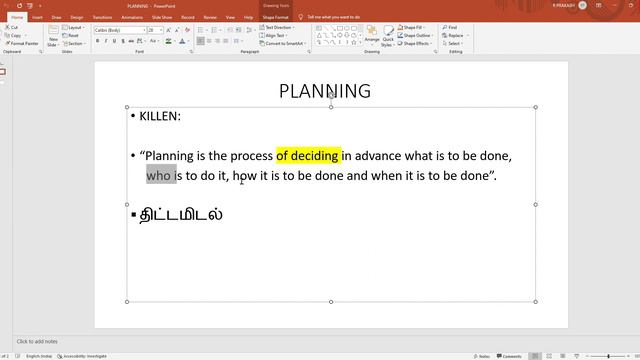Increase the list indent level
This screenshot has width=640, height=360.
[239, 30]
